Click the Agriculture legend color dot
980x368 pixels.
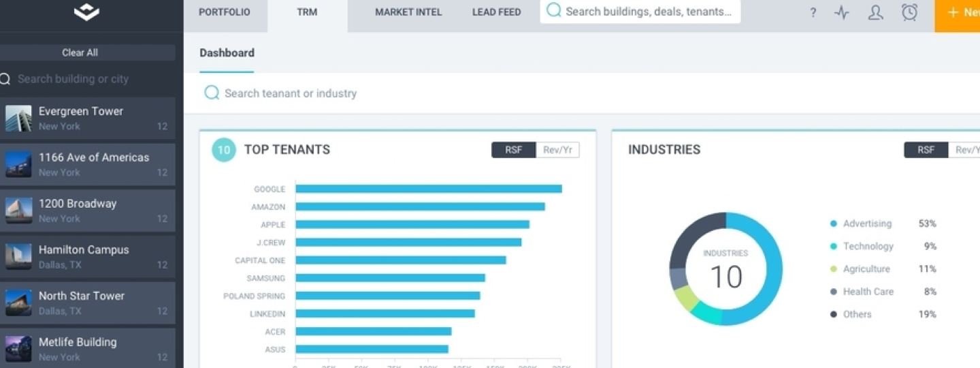pos(834,269)
